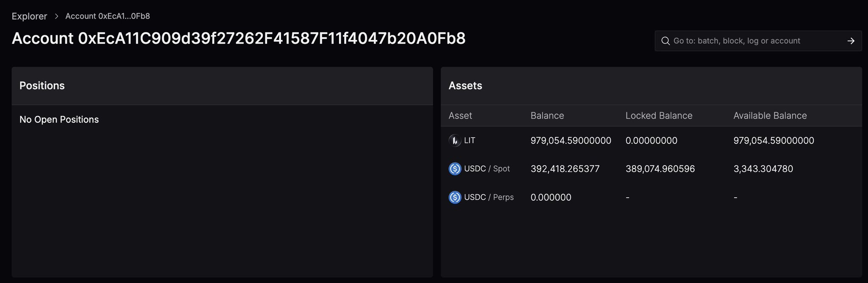Select the USDC / Perps asset label

coord(489,197)
